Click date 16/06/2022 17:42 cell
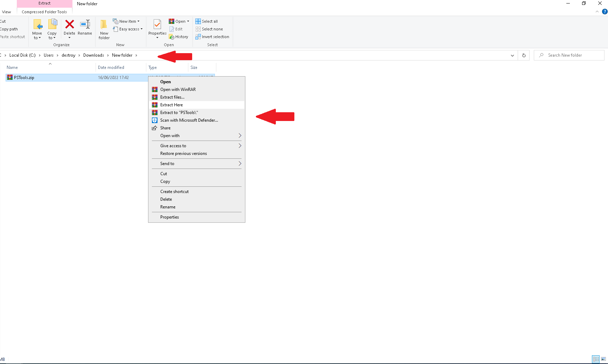608x364 pixels. coord(113,78)
